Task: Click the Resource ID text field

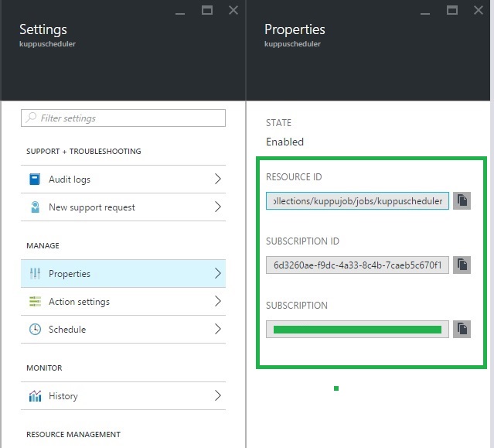Action: [x=357, y=201]
